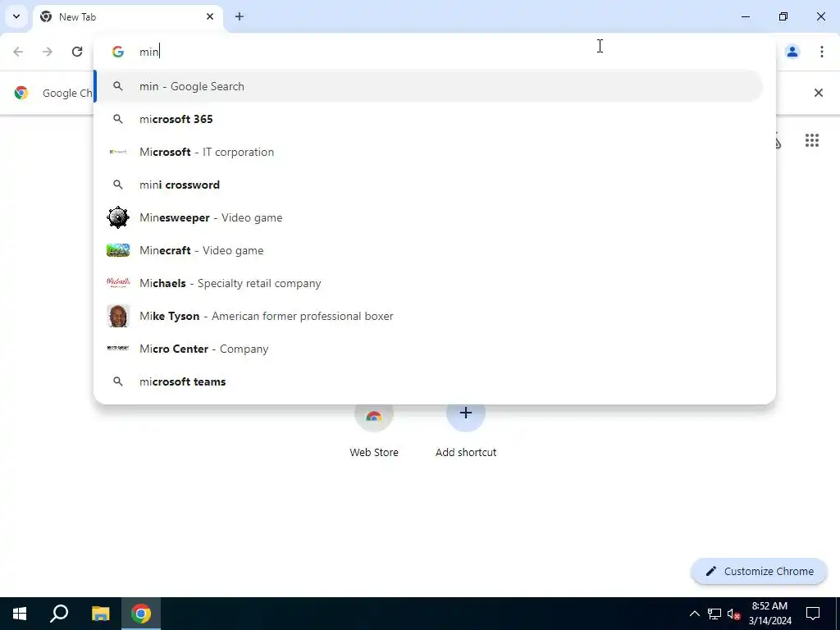840x630 pixels.
Task: Click the Google G icon in omnibox
Action: [118, 52]
